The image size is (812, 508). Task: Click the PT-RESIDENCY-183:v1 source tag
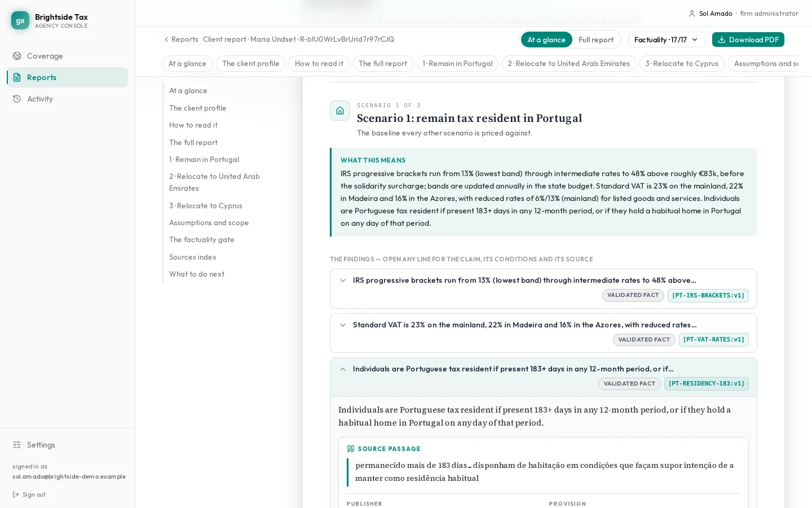pyautogui.click(x=707, y=384)
